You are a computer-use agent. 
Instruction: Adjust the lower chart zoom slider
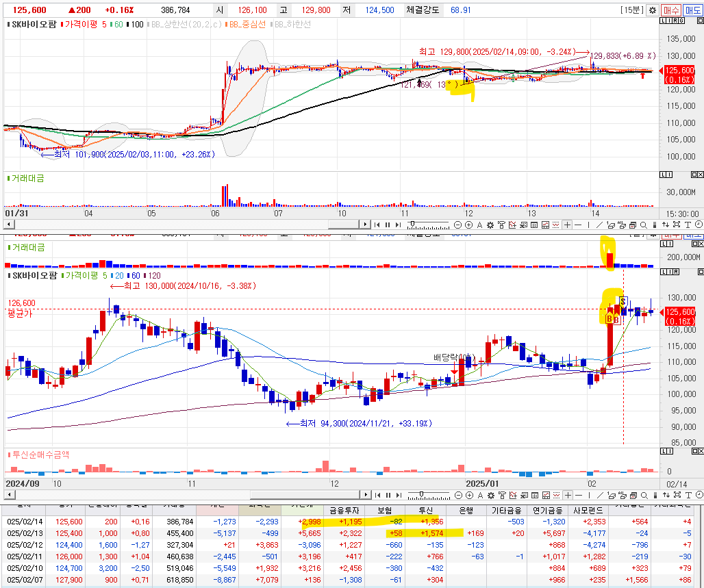tap(421, 494)
